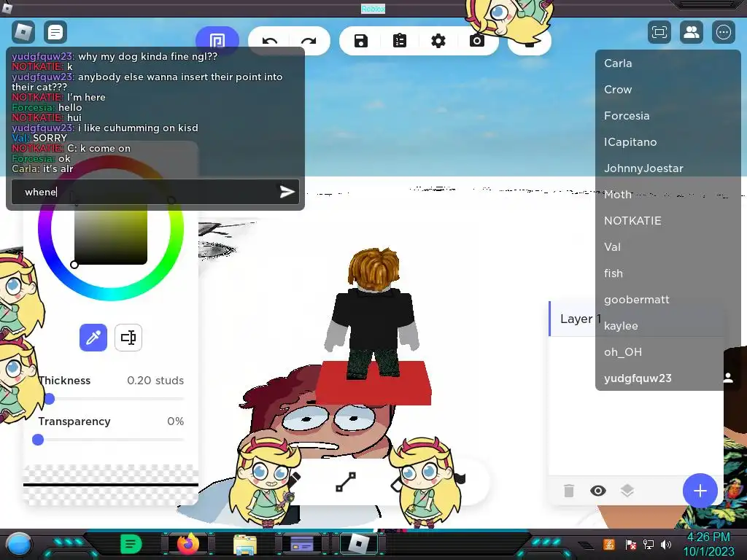Open settings gear in top toolbar
The image size is (747, 560).
coord(438,41)
